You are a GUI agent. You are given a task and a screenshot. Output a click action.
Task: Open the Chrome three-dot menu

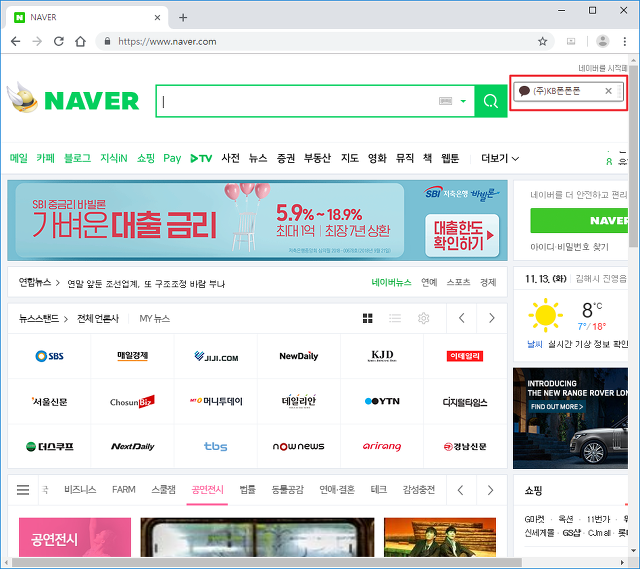(x=624, y=41)
